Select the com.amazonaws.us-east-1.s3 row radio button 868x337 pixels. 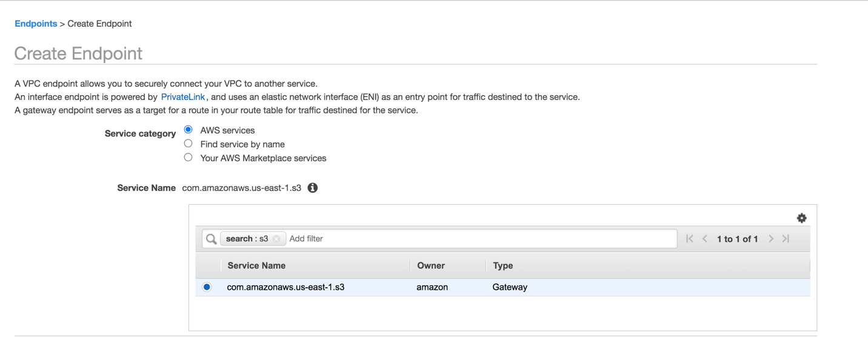(207, 287)
